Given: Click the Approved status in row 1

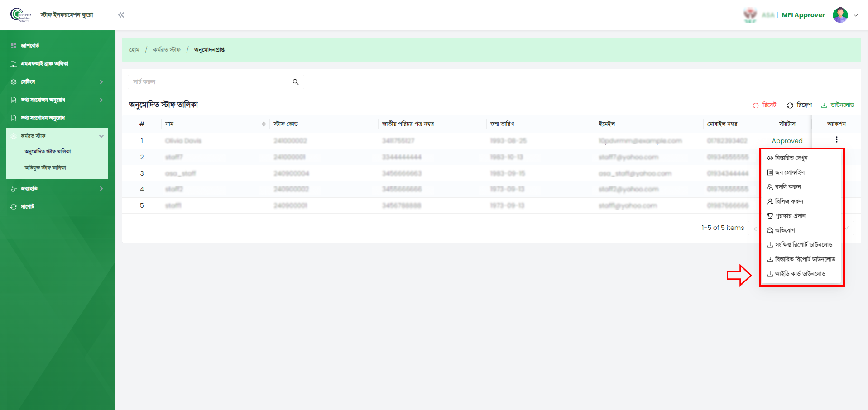Looking at the screenshot, I should click(x=787, y=141).
